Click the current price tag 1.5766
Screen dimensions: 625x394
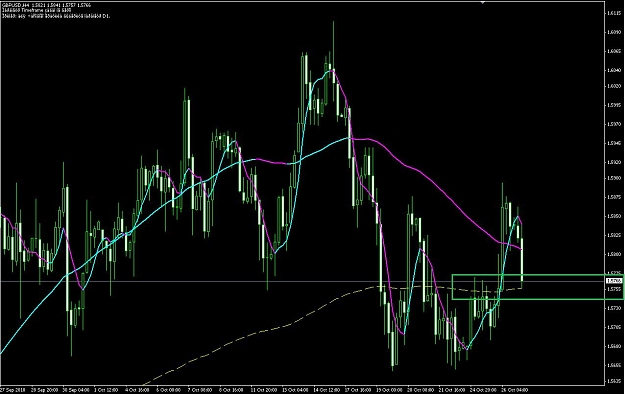pyautogui.click(x=614, y=281)
